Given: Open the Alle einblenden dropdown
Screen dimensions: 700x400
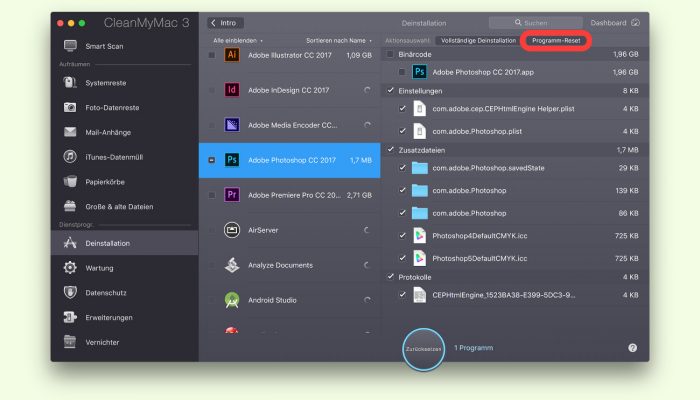Looking at the screenshot, I should coord(238,40).
